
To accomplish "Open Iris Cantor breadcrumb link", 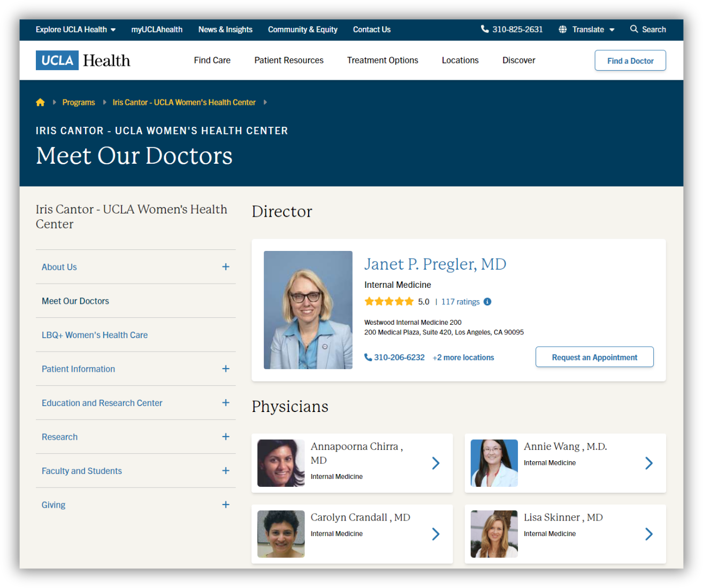I will point(184,102).
